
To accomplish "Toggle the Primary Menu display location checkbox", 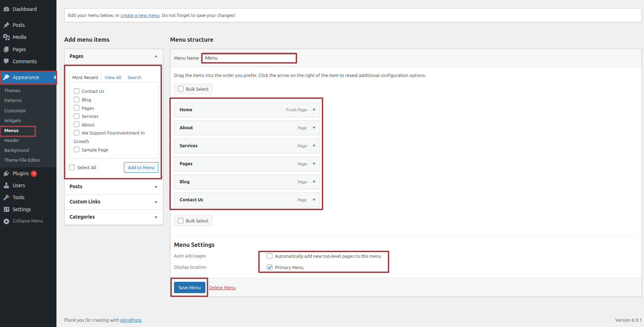I will tap(270, 267).
